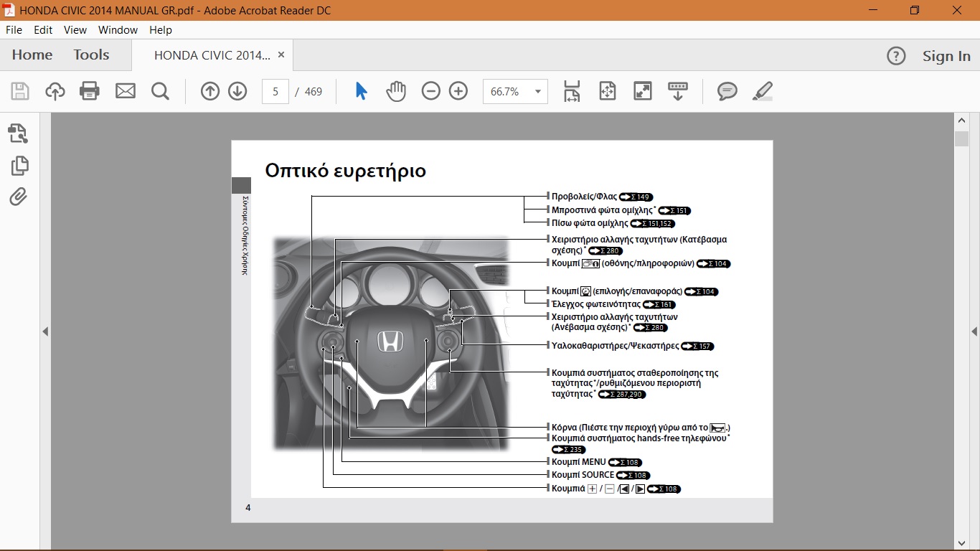Open the upload to cloud icon
980x551 pixels.
55,91
